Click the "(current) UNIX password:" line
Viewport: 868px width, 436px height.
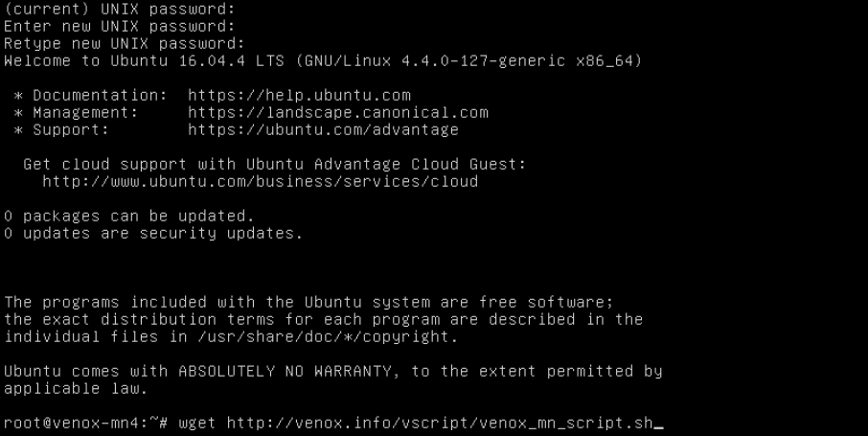click(120, 9)
